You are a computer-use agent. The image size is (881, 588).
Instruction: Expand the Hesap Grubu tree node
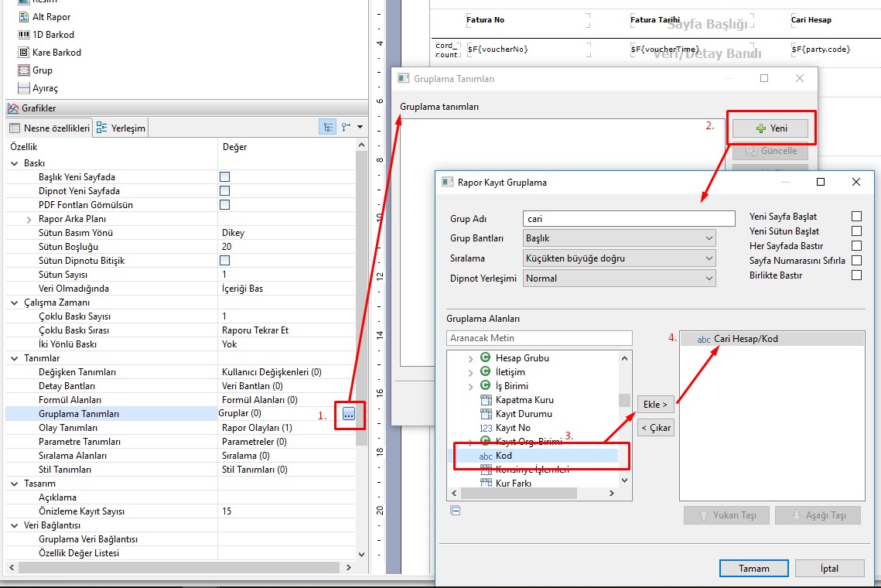471,358
